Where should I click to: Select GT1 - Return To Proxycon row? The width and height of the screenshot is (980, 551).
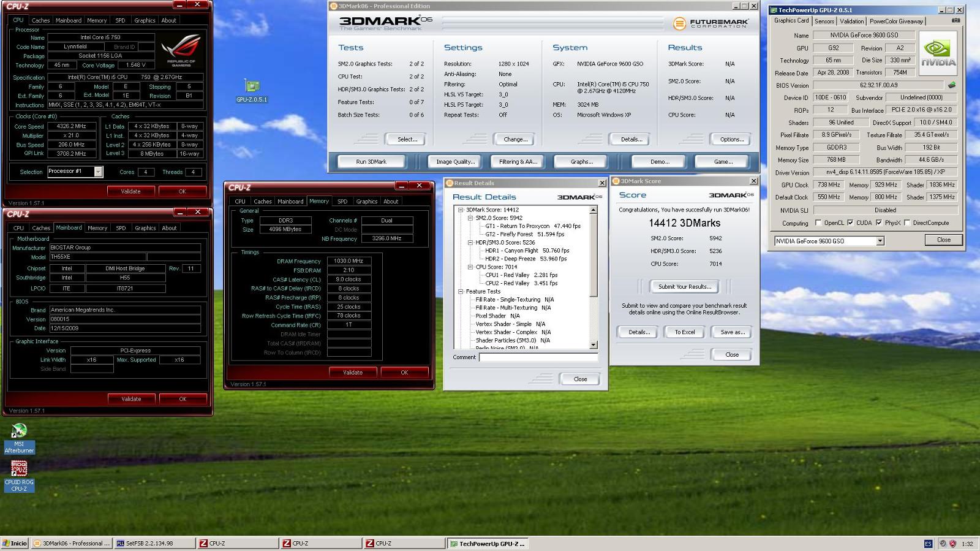(x=533, y=226)
